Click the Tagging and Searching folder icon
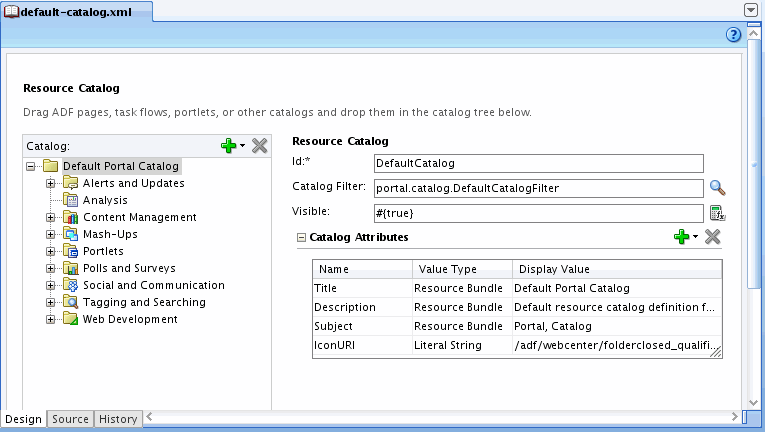The width and height of the screenshot is (765, 432). tap(71, 302)
